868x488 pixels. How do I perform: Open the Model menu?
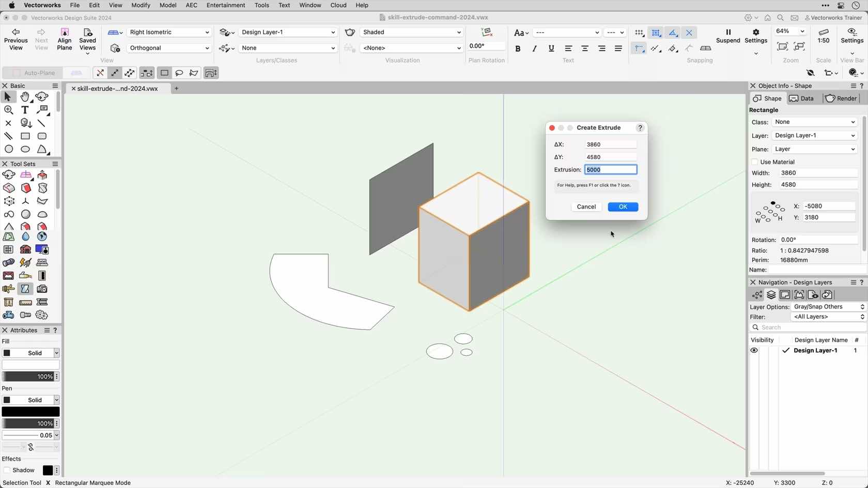pos(168,5)
